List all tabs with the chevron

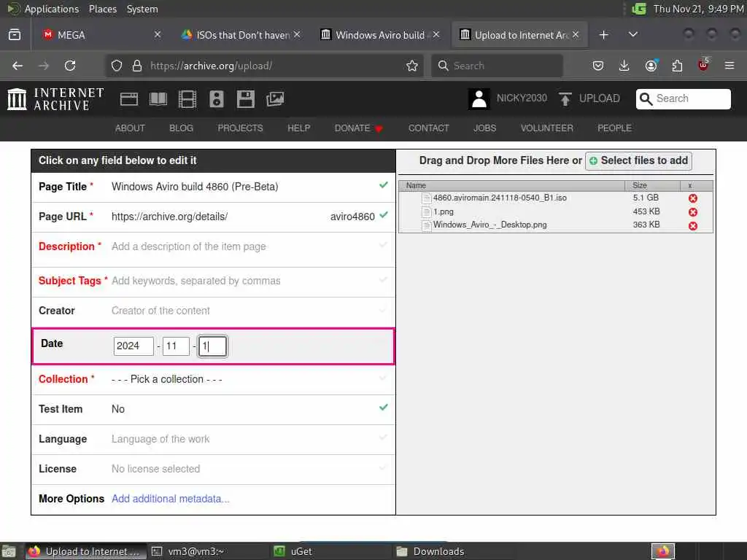click(x=633, y=35)
